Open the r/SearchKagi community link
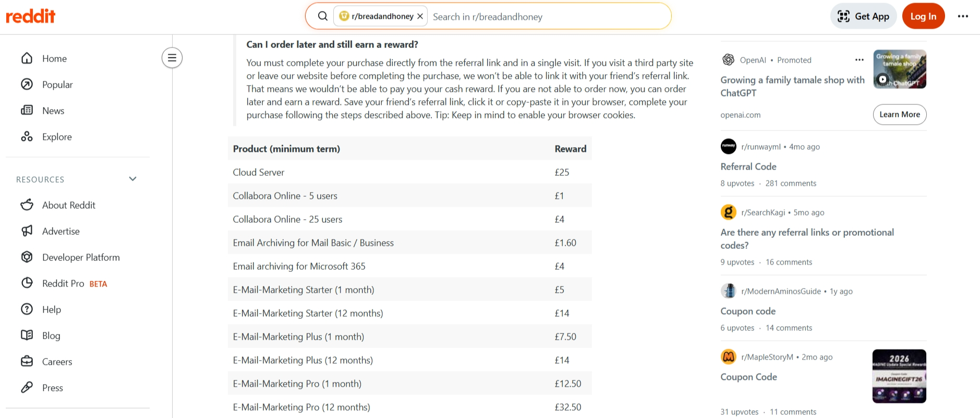 (763, 212)
